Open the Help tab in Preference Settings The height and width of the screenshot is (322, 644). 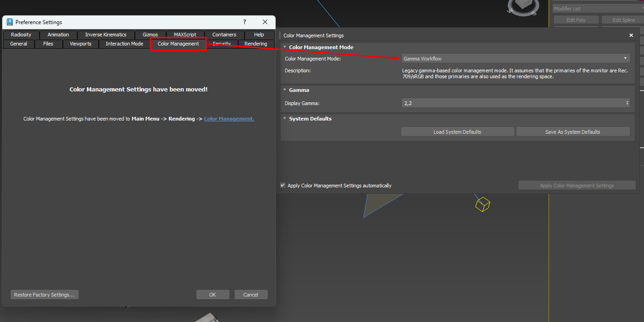259,35
